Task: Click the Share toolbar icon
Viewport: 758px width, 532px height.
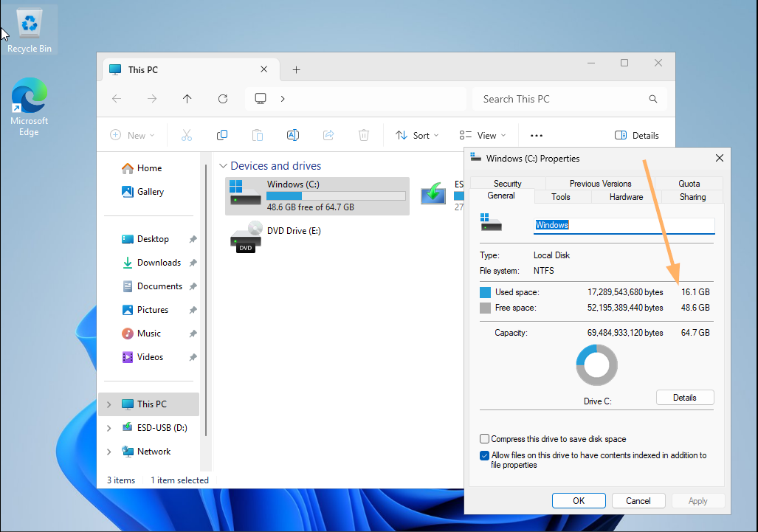Action: (328, 135)
